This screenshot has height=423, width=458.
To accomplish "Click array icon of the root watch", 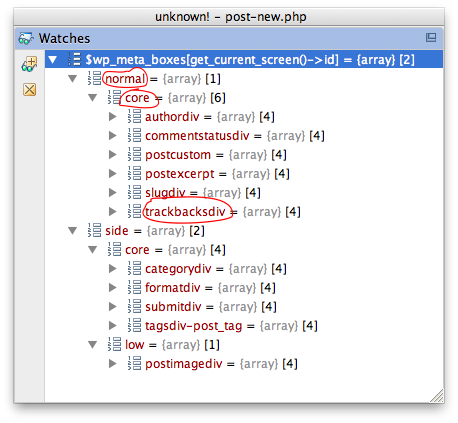I will [74, 59].
